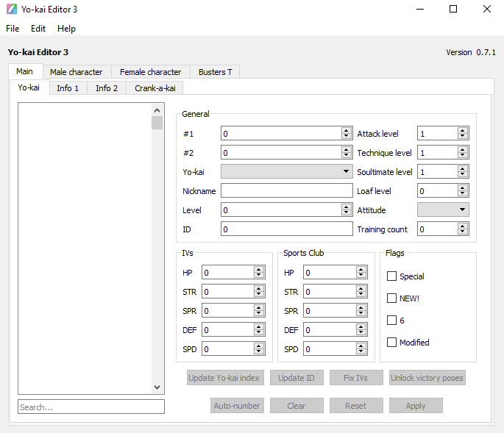
Task: Open the Crank-a-kai sub-tab
Action: point(155,88)
